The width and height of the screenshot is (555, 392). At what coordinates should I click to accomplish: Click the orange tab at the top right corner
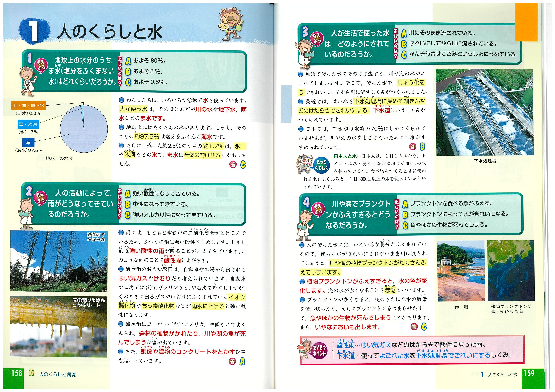coord(527,22)
